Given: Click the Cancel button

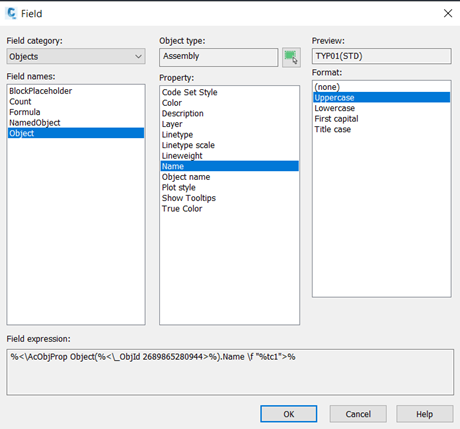Looking at the screenshot, I should [358, 414].
